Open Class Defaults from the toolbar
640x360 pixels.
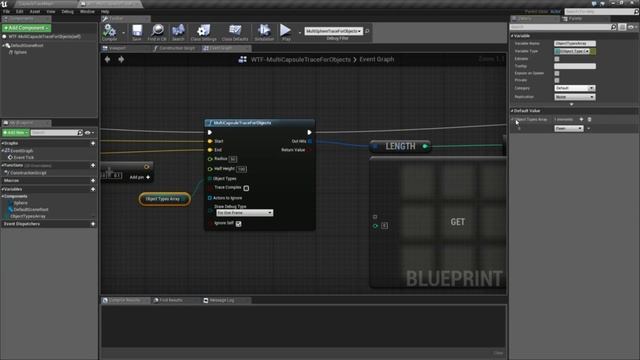click(x=235, y=32)
